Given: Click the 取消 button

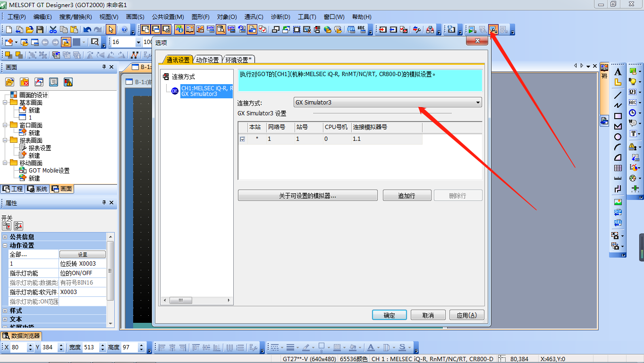Looking at the screenshot, I should pos(428,315).
